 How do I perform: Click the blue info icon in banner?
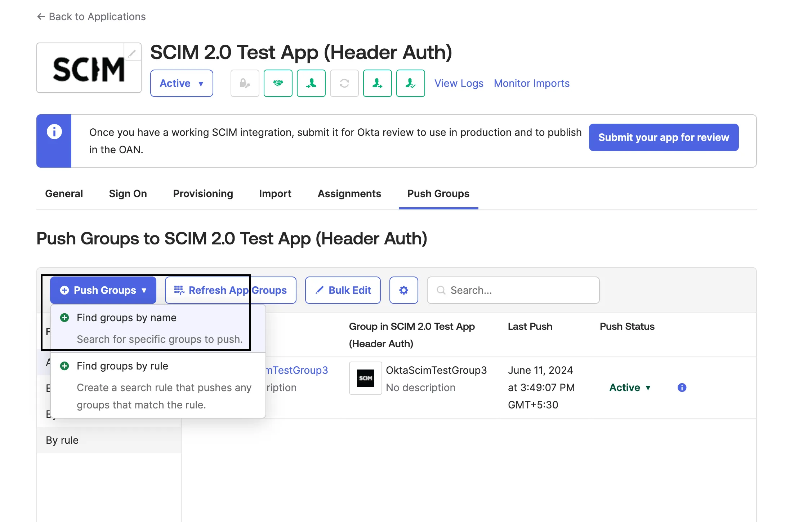click(54, 132)
